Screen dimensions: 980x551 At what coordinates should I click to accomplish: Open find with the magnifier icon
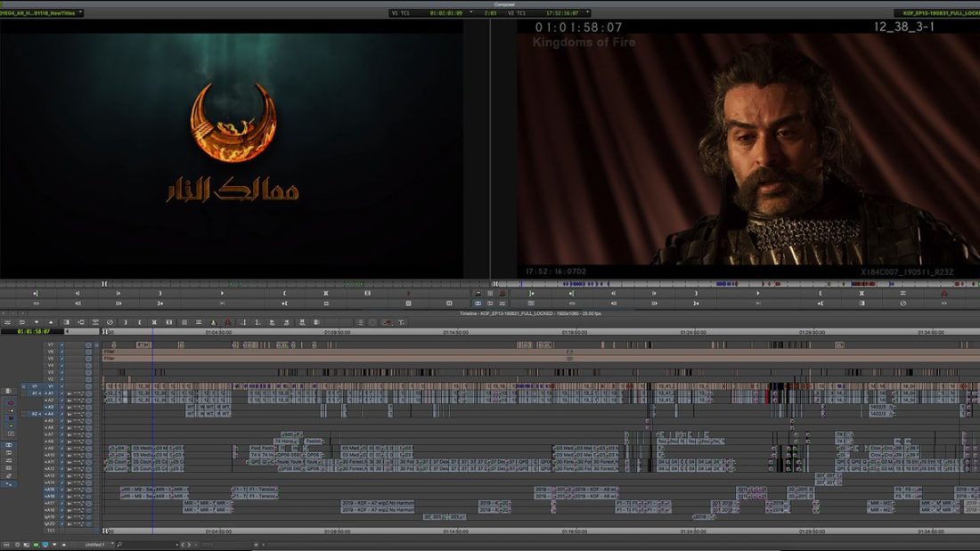click(118, 545)
